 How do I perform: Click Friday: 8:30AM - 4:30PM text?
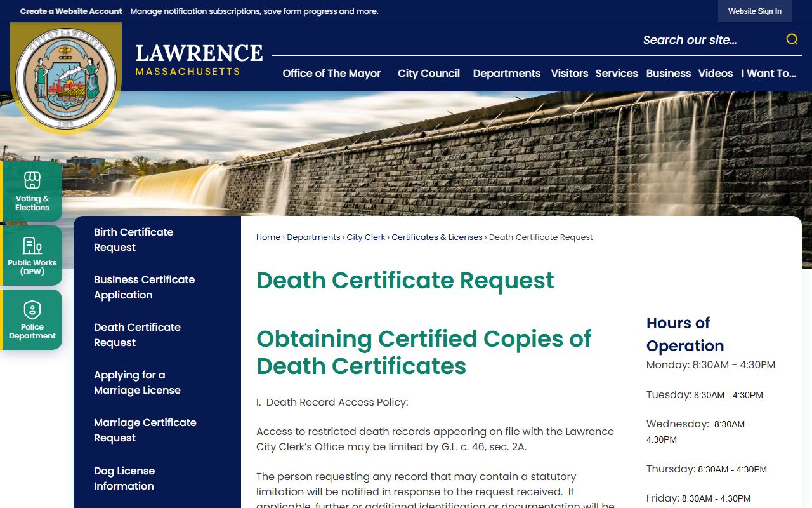[698, 498]
